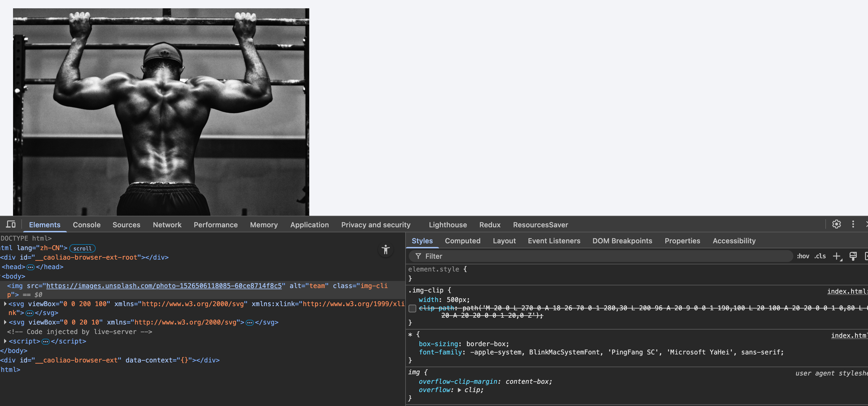This screenshot has height=406, width=868.
Task: Open DevTools settings gear
Action: (x=836, y=224)
